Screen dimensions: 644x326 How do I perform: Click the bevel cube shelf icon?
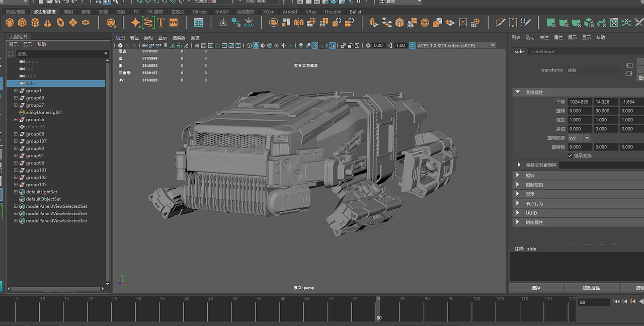point(399,22)
